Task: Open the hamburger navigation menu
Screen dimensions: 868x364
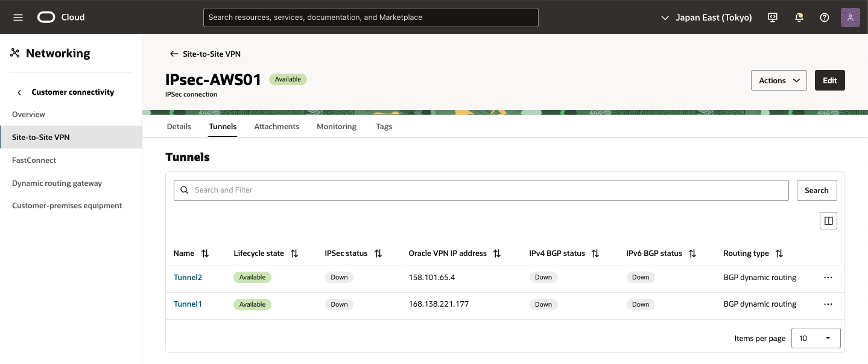Action: pyautogui.click(x=18, y=18)
